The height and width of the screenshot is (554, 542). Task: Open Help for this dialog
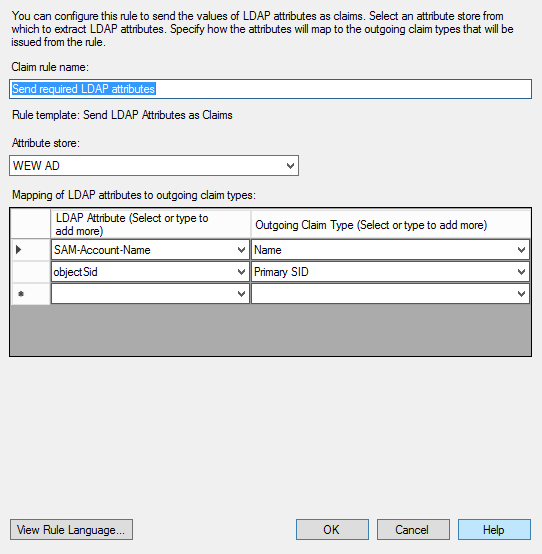click(494, 530)
